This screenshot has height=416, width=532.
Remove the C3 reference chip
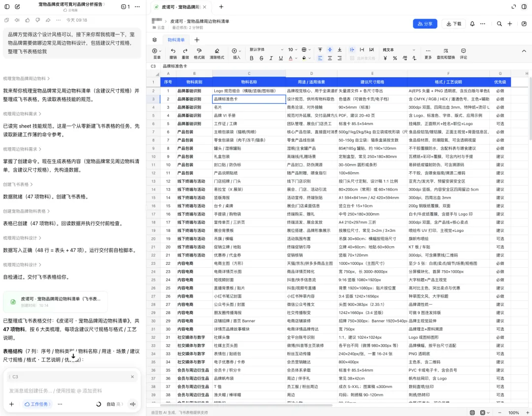coord(133,377)
